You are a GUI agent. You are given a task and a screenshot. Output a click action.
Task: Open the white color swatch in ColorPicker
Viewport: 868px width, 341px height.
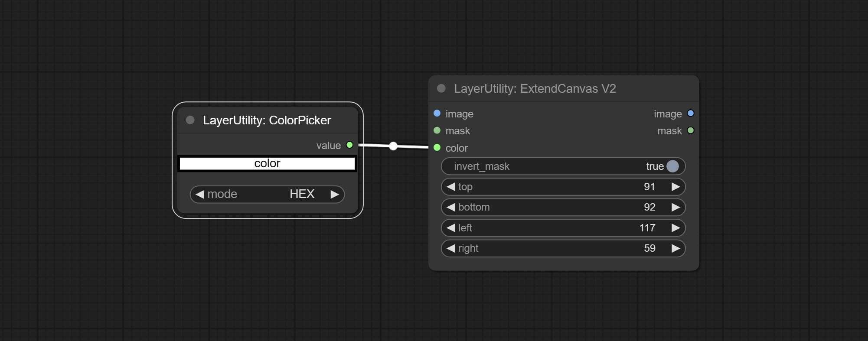(267, 163)
